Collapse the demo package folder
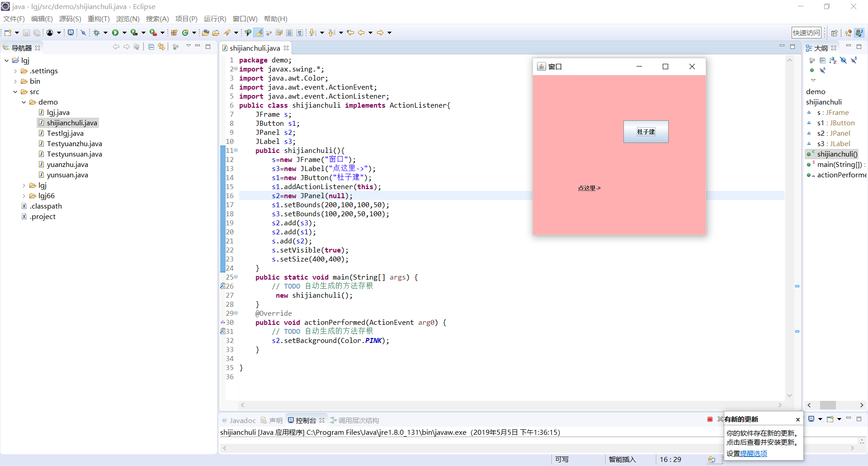868x466 pixels. [24, 102]
